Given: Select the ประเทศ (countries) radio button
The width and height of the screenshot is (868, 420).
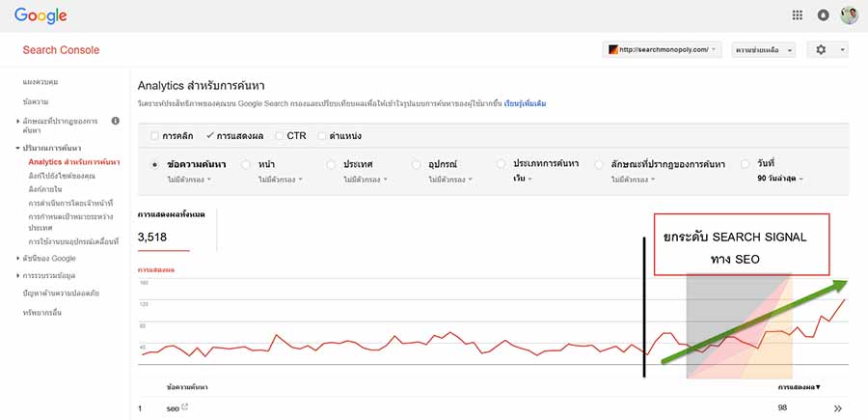Looking at the screenshot, I should (331, 164).
